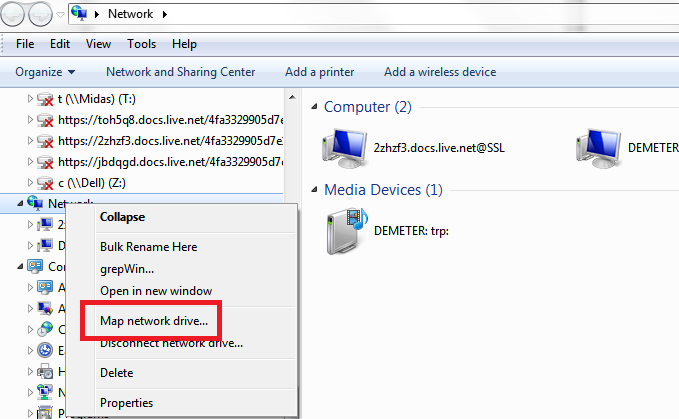
Task: Select the DEMETER: trp: media device icon
Action: point(347,229)
